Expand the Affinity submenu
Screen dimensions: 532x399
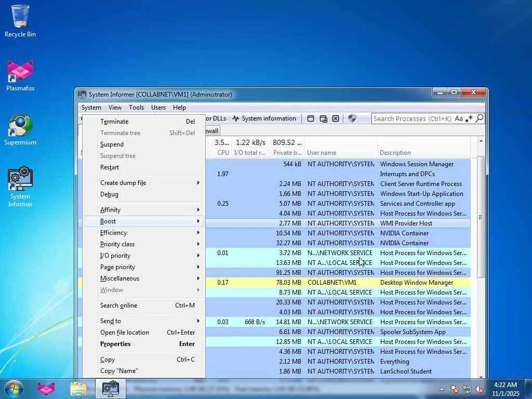click(144, 210)
